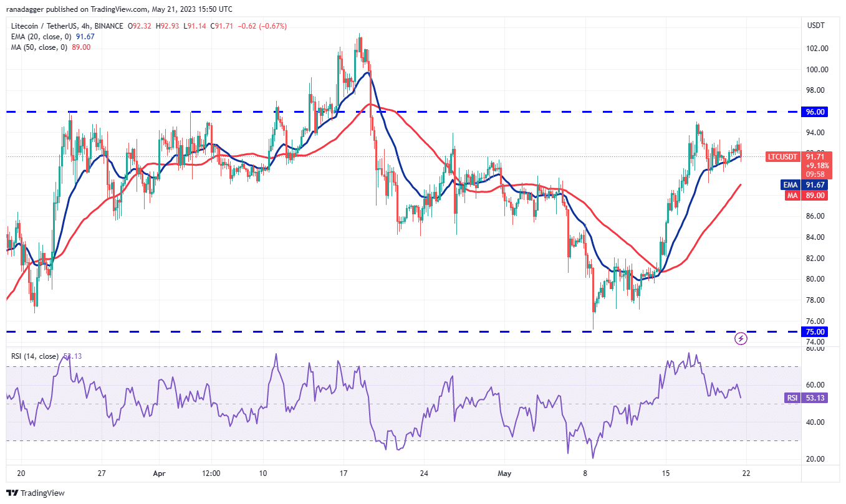Click the May label on time axis

tap(504, 473)
